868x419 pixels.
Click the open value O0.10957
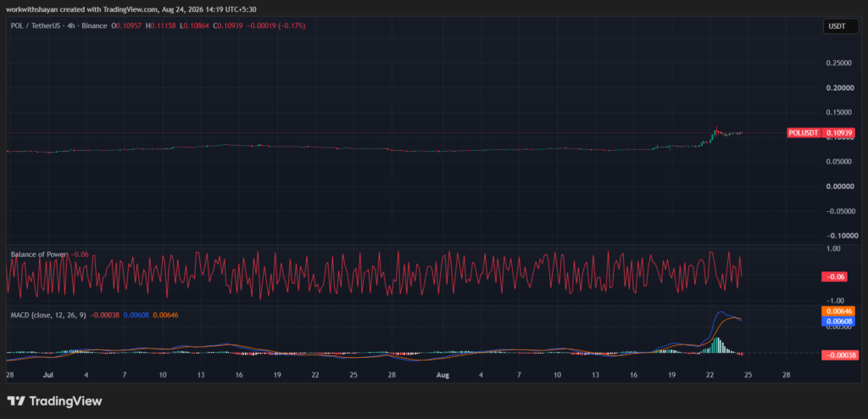click(127, 25)
